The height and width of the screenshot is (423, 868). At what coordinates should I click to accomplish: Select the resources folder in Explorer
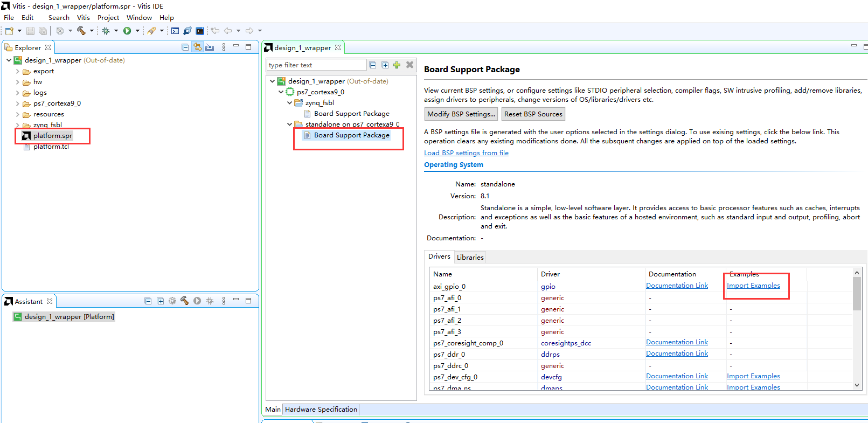(x=48, y=114)
